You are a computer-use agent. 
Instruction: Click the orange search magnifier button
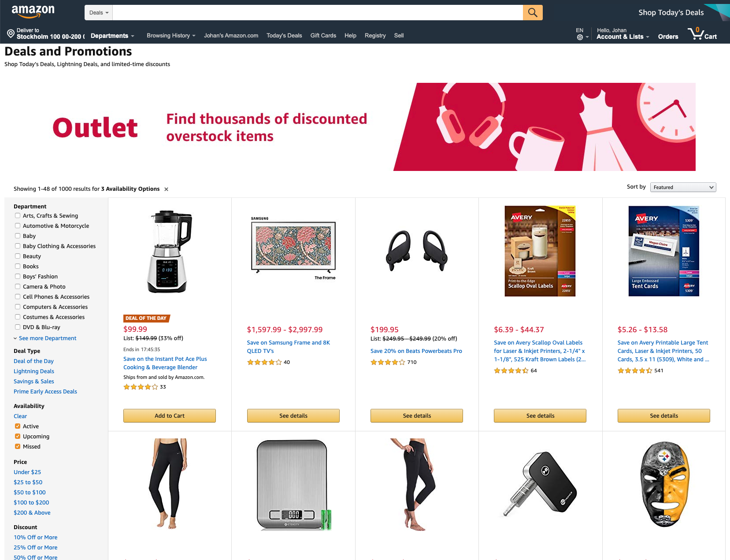tap(533, 13)
